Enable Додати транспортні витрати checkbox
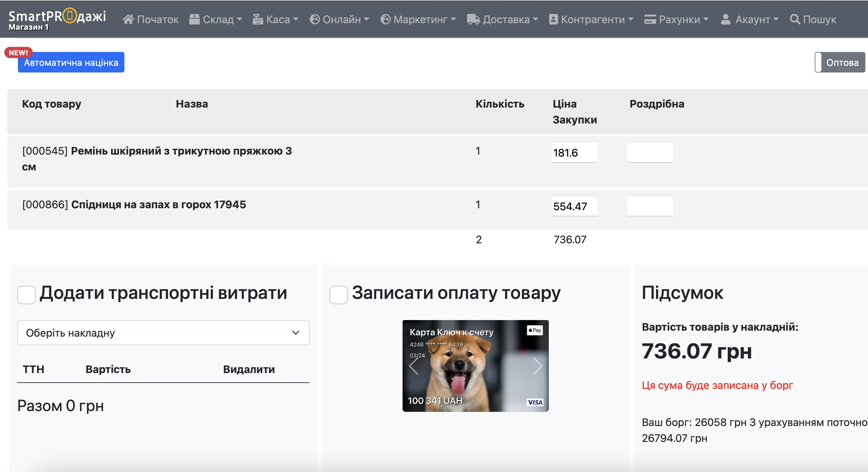The width and height of the screenshot is (868, 472). pos(26,295)
